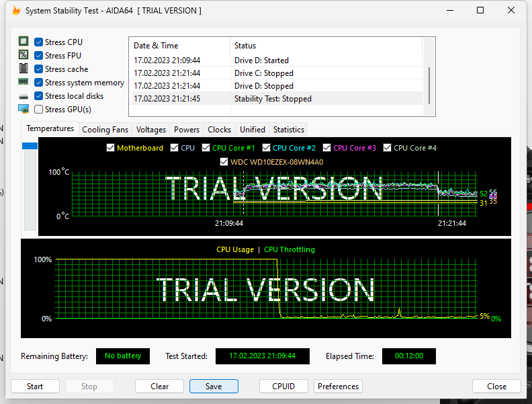The height and width of the screenshot is (404, 532).
Task: Select the Temperatures tab
Action: (50, 128)
